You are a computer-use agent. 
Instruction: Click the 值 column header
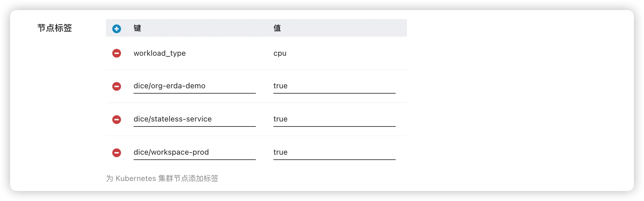pyautogui.click(x=277, y=28)
